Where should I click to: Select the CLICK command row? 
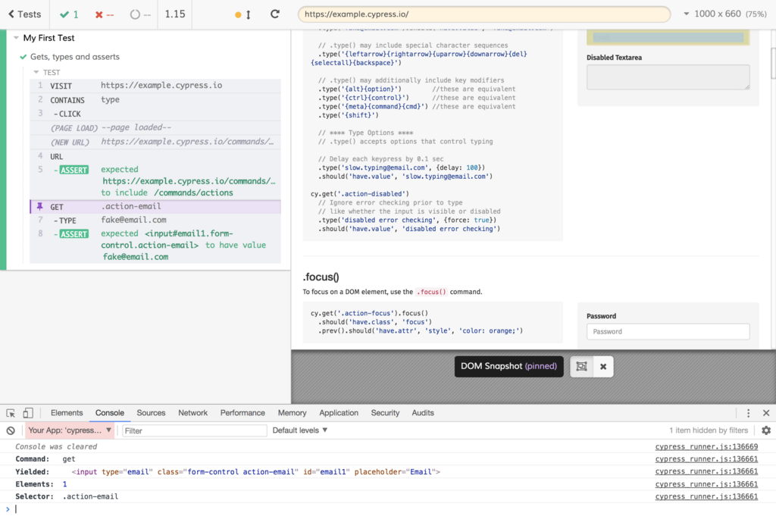pyautogui.click(x=155, y=114)
